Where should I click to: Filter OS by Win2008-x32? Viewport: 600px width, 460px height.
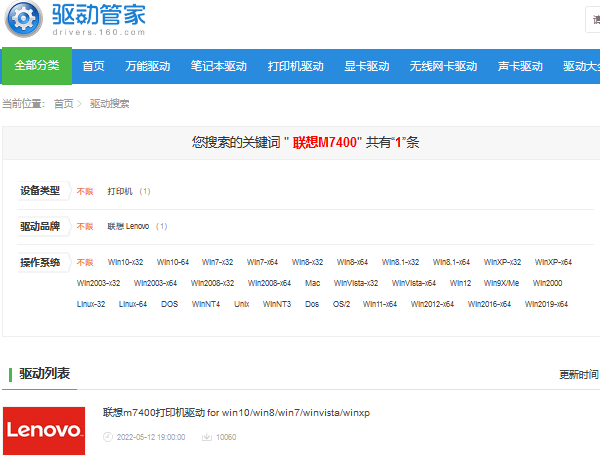click(212, 283)
